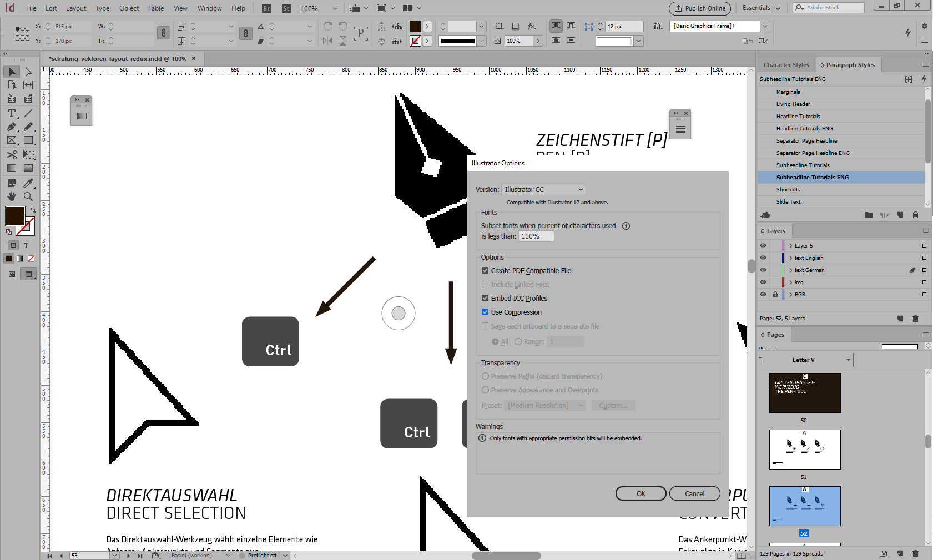
Task: Create new paragraph style icon
Action: click(x=900, y=215)
